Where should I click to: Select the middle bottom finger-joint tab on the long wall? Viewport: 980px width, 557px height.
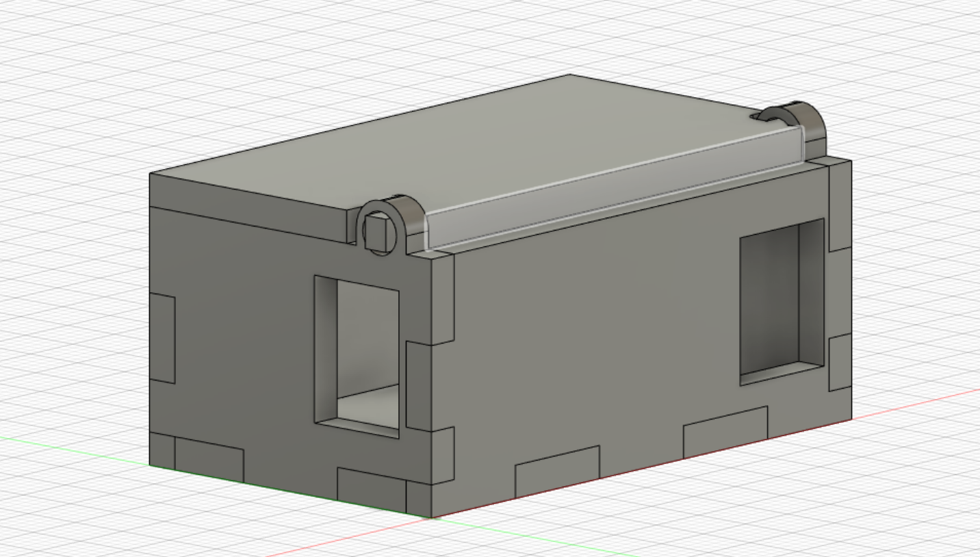[x=557, y=471]
